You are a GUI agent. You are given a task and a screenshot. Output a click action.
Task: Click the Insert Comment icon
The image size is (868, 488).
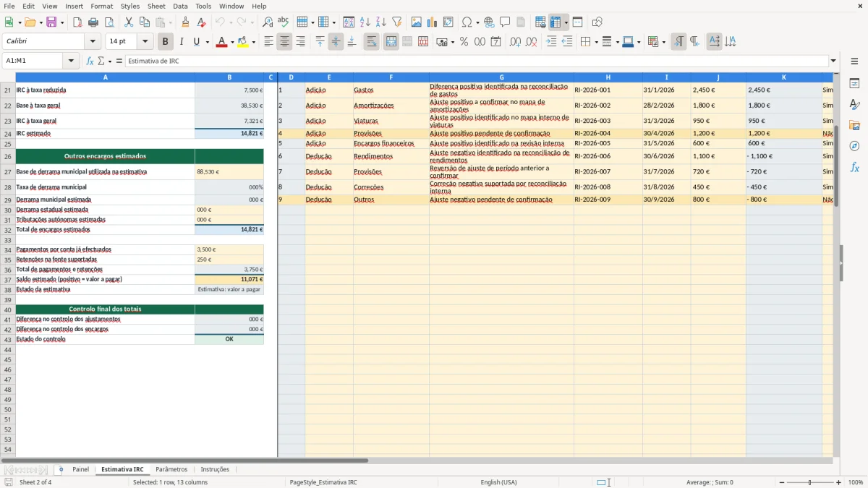pos(505,22)
